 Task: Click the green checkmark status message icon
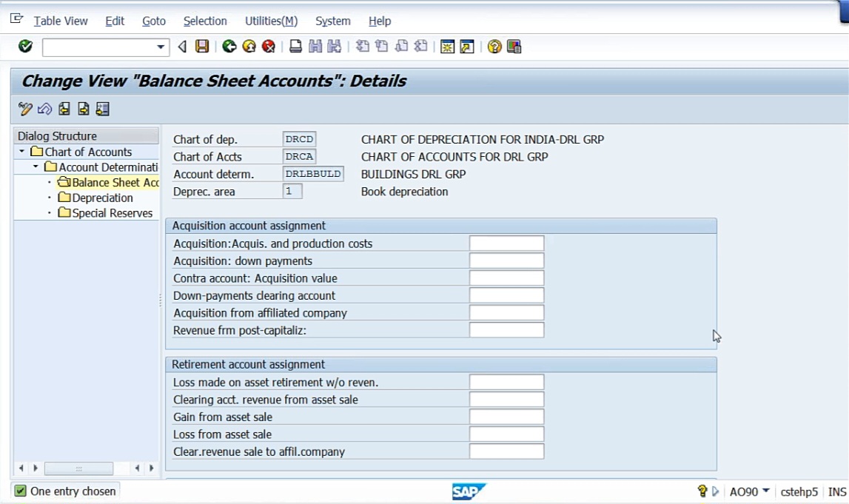point(20,491)
